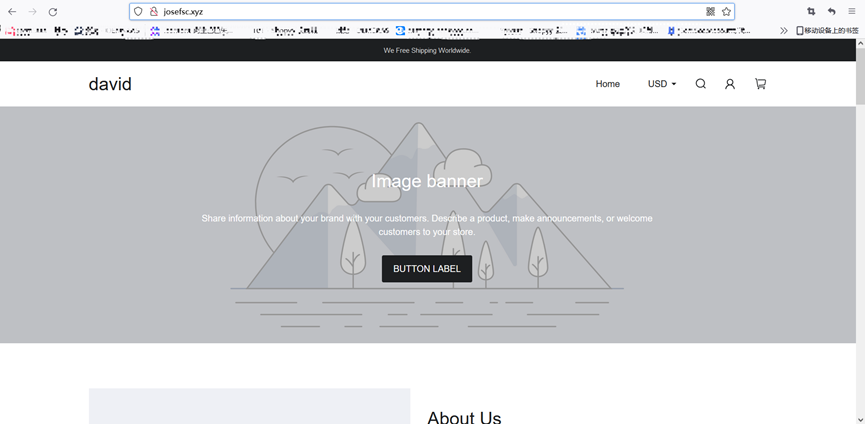Open the Home navigation link
Viewport: 865px width, 424px height.
[x=607, y=84]
